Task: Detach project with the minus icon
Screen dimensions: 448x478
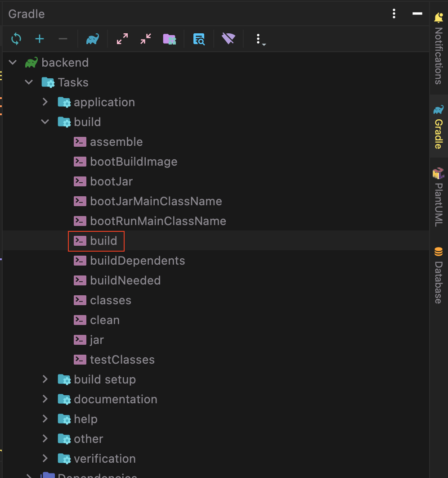Action: [63, 39]
